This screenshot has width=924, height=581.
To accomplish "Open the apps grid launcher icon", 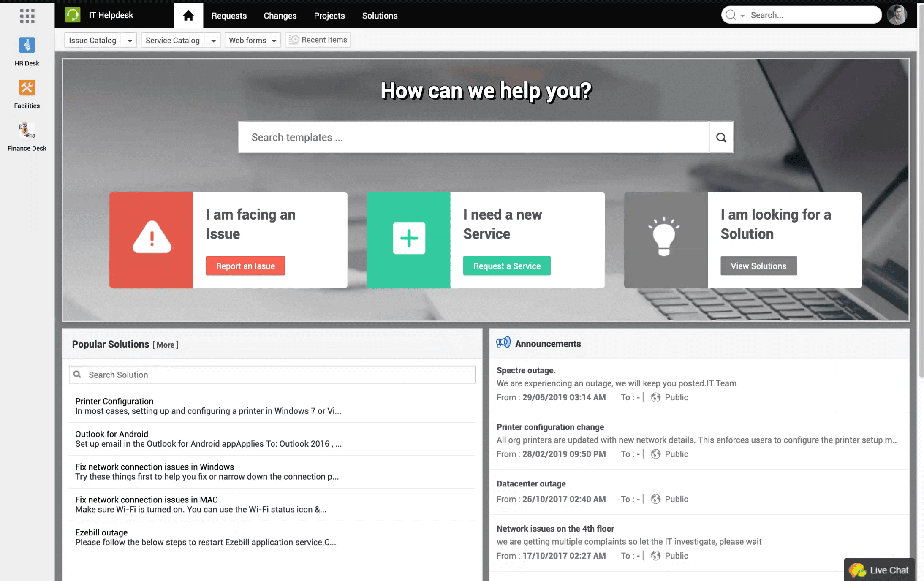I will pos(27,16).
